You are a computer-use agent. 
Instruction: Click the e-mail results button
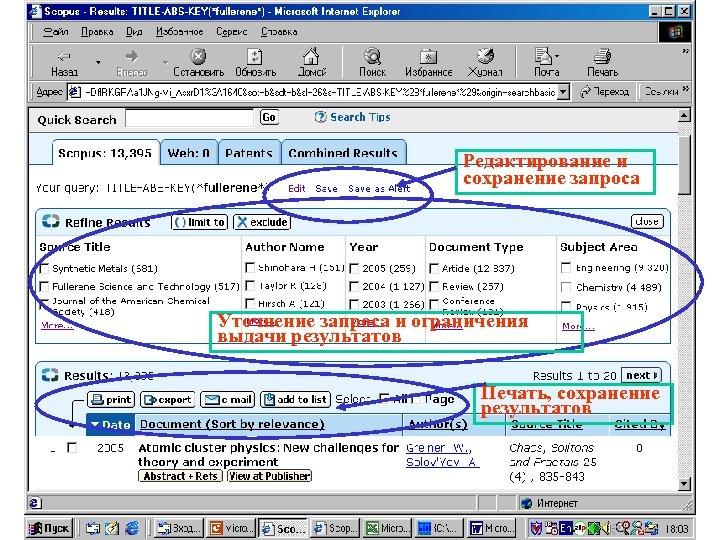coord(228,399)
